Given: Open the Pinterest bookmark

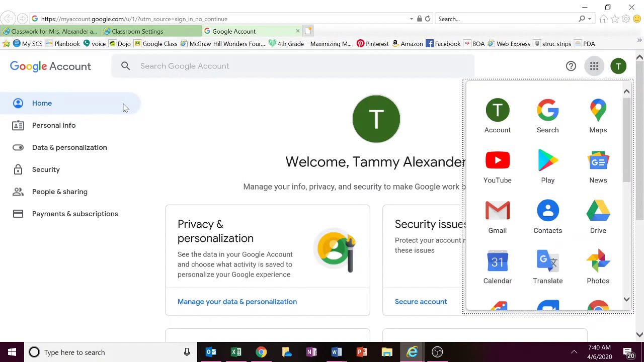Looking at the screenshot, I should click(x=372, y=44).
